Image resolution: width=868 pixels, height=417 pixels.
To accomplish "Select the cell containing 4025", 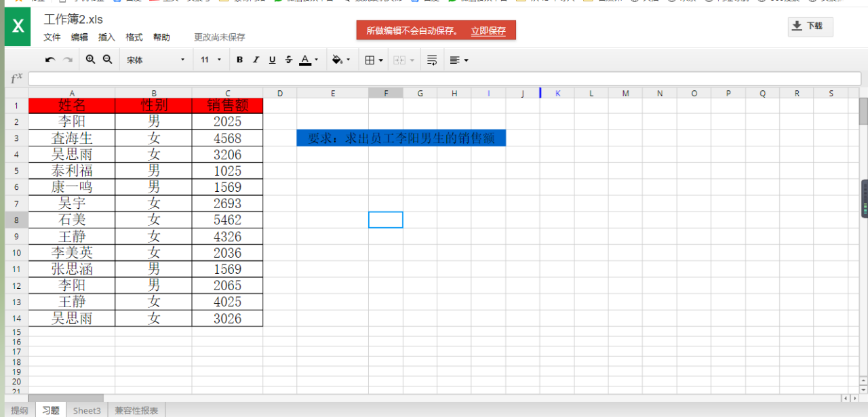I will point(227,302).
